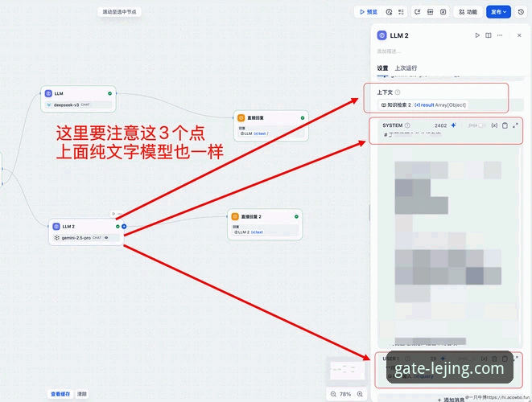Click the green status dot on 直接回复 2 node

pyautogui.click(x=296, y=216)
